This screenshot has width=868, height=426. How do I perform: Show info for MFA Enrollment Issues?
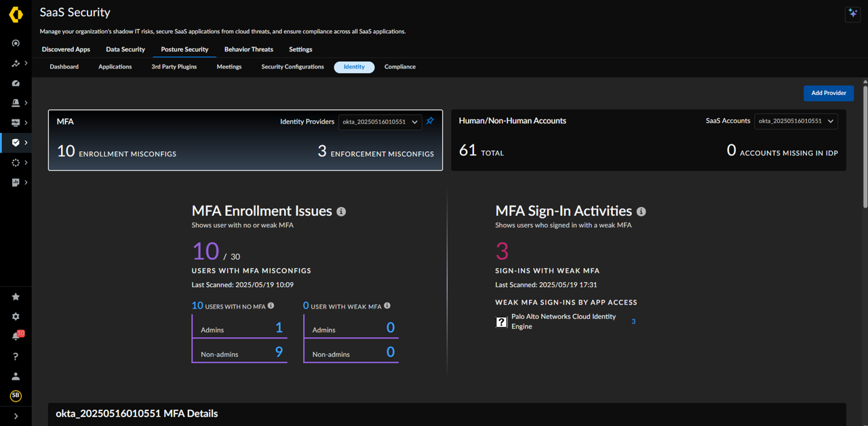[341, 212]
